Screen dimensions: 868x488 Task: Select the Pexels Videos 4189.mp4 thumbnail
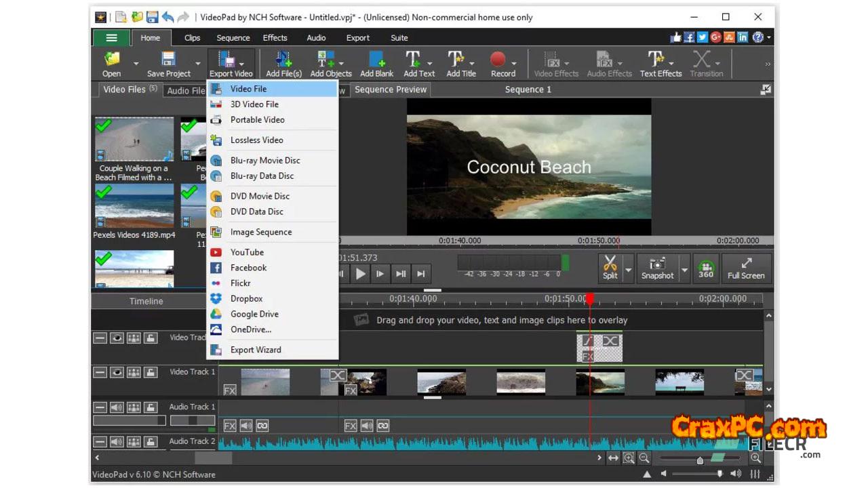click(134, 205)
